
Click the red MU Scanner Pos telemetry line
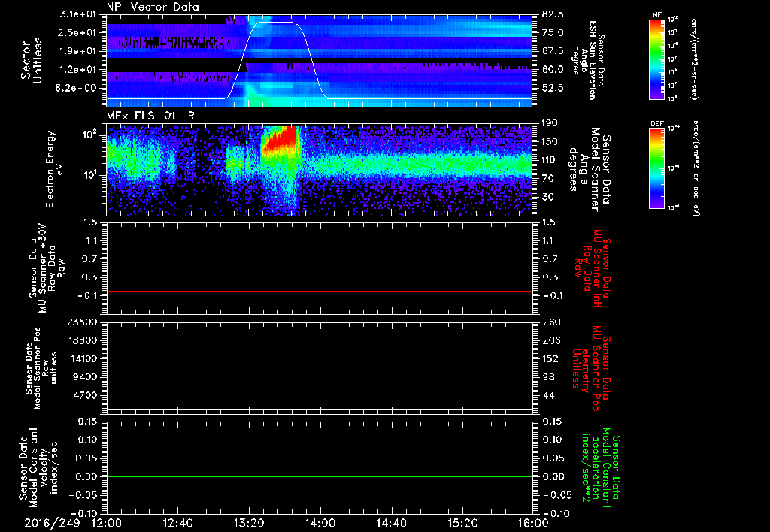319,382
